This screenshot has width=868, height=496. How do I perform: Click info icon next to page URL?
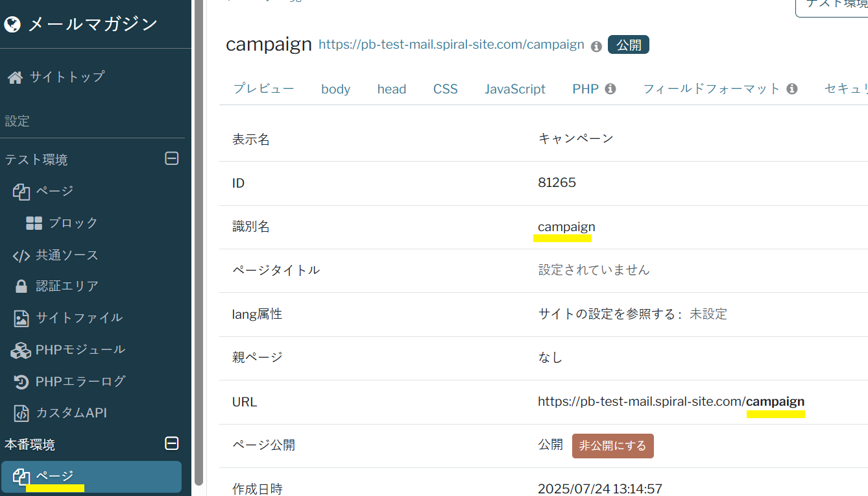[x=596, y=46]
